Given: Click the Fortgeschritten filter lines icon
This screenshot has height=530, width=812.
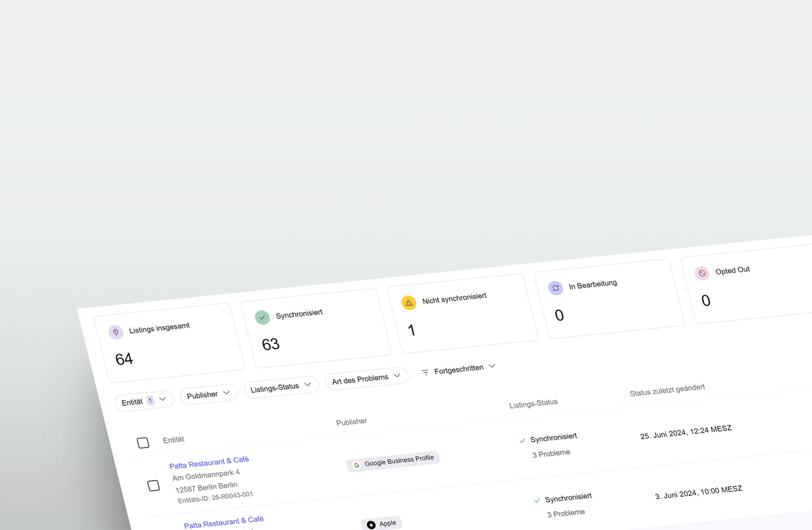Looking at the screenshot, I should pyautogui.click(x=425, y=372).
